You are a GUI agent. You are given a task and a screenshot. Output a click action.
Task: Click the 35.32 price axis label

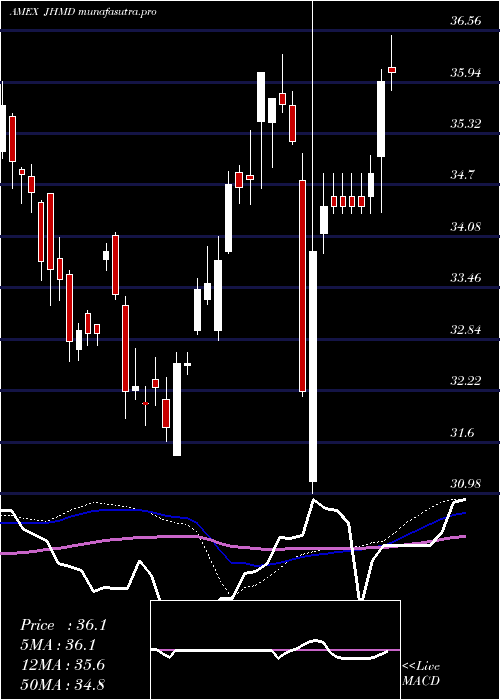(x=465, y=124)
